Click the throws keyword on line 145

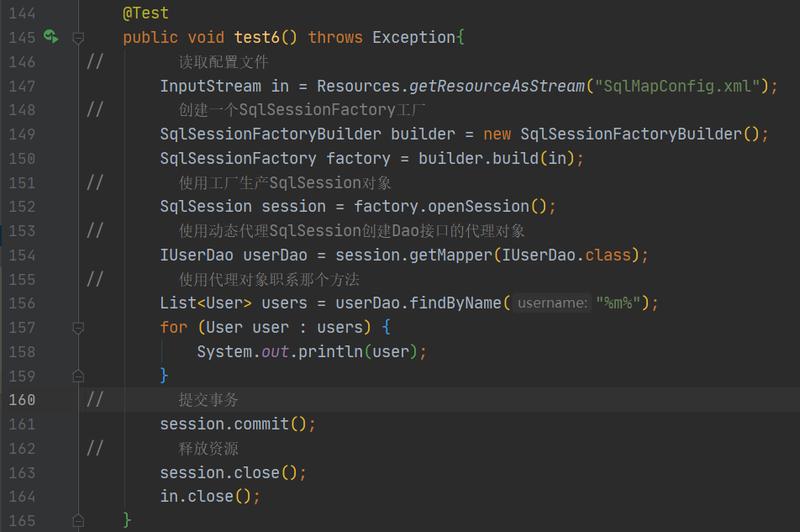coord(335,37)
